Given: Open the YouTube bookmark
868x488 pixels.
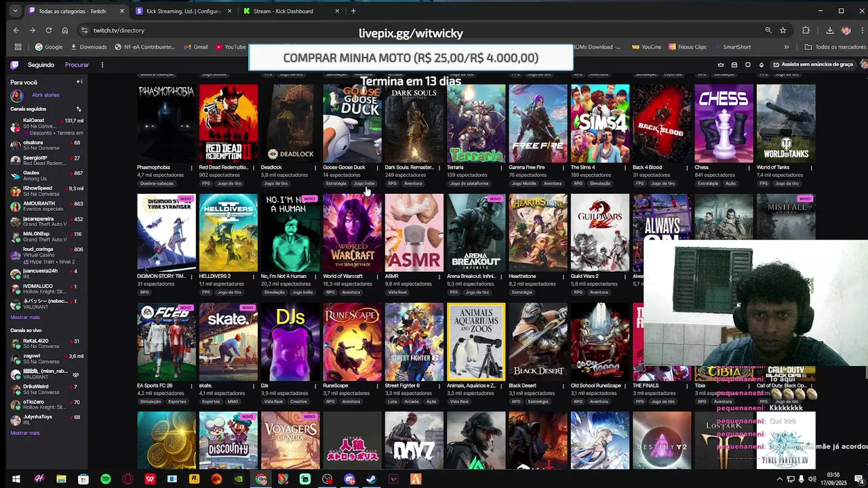Looking at the screenshot, I should 231,47.
